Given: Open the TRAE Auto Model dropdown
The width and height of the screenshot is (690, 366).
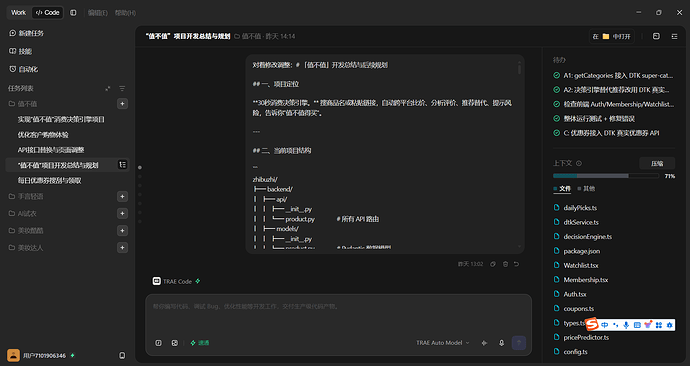Looking at the screenshot, I should (x=443, y=343).
